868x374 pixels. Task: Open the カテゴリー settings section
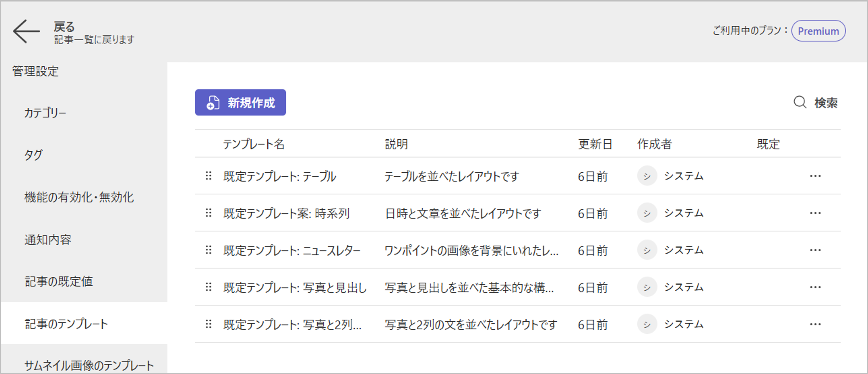tap(45, 113)
